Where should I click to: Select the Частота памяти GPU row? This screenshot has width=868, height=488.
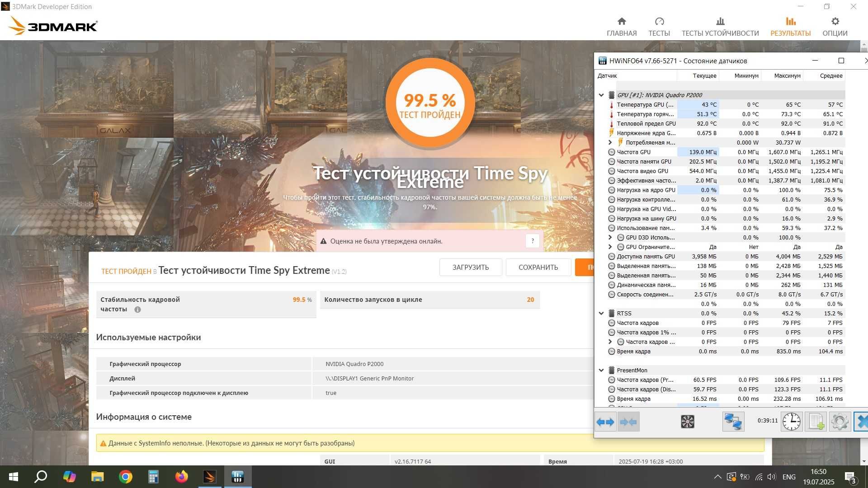click(726, 161)
